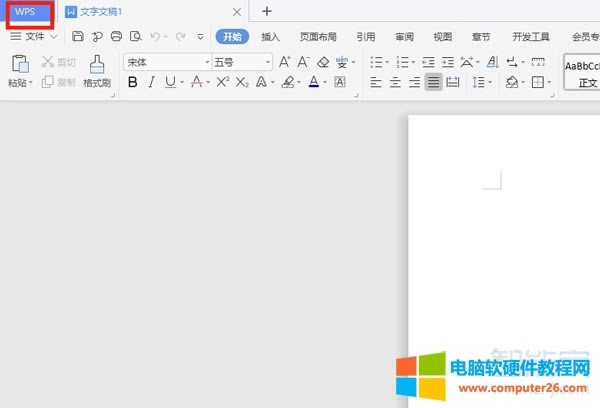This screenshot has height=408, width=600.
Task: Click the decrease indent icon
Action: [x=427, y=62]
